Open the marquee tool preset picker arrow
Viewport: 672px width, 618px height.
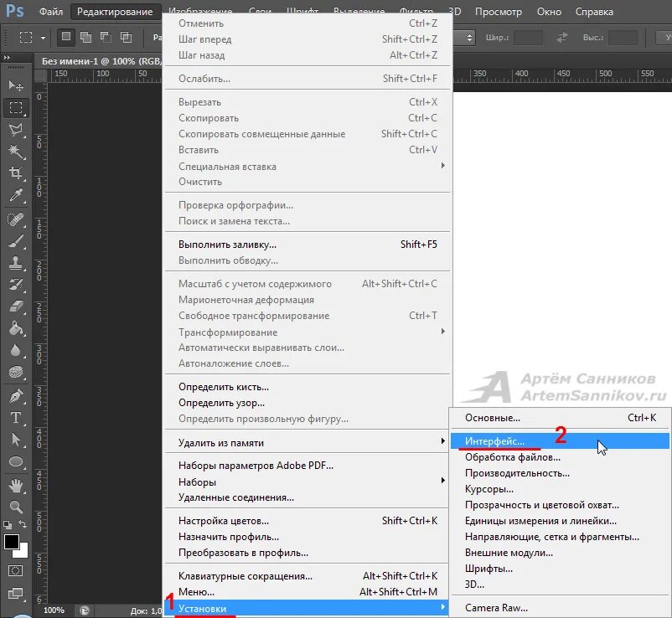point(43,39)
